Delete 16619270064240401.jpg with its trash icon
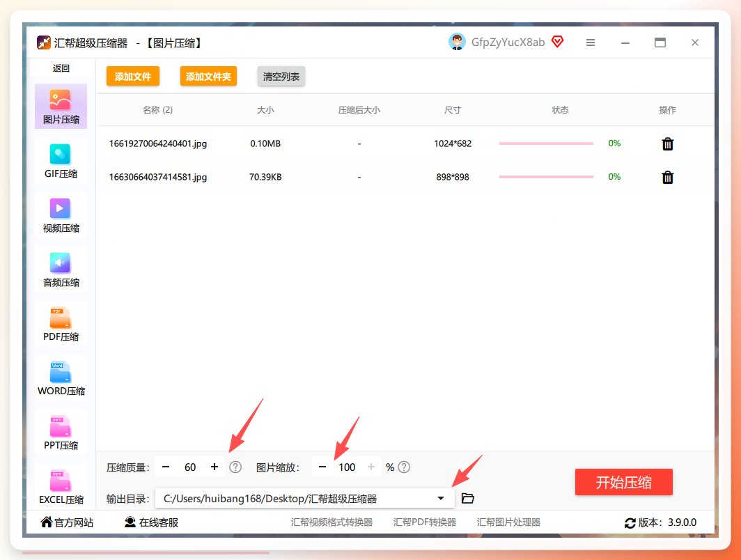This screenshot has width=741, height=560. [x=667, y=143]
